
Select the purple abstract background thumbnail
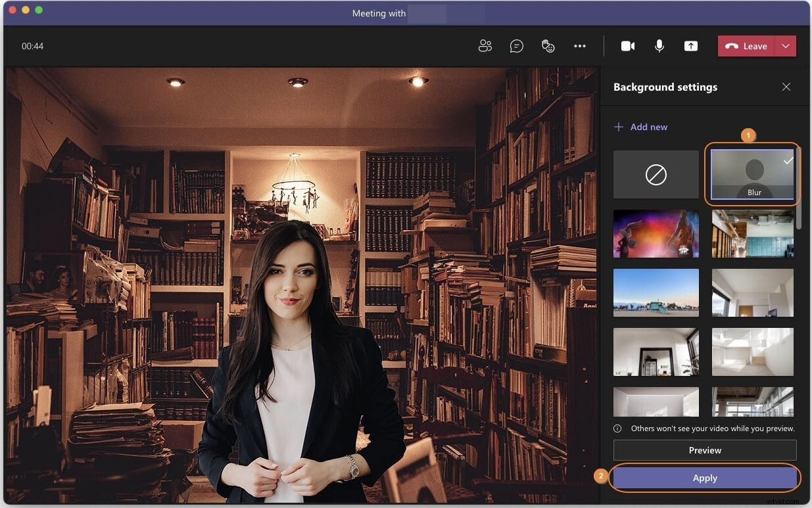coord(656,233)
